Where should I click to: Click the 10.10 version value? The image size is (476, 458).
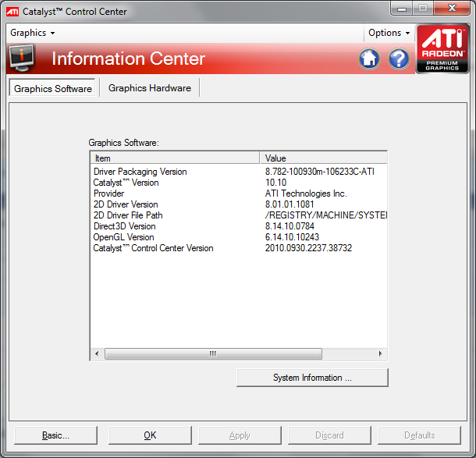(275, 183)
